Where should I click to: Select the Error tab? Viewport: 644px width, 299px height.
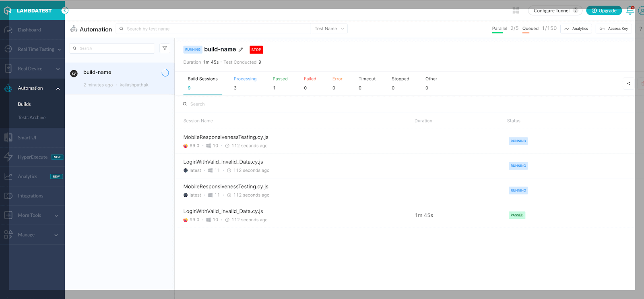337,83
